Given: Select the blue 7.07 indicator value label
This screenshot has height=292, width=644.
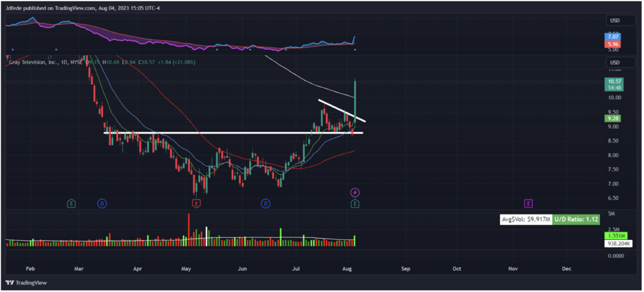Looking at the screenshot, I should tap(613, 38).
